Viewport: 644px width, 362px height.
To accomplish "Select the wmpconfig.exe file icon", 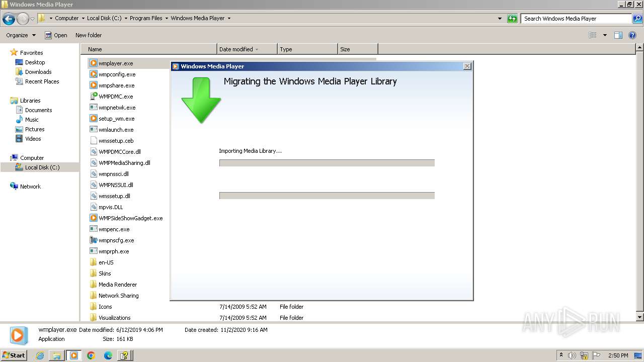I will (x=94, y=74).
